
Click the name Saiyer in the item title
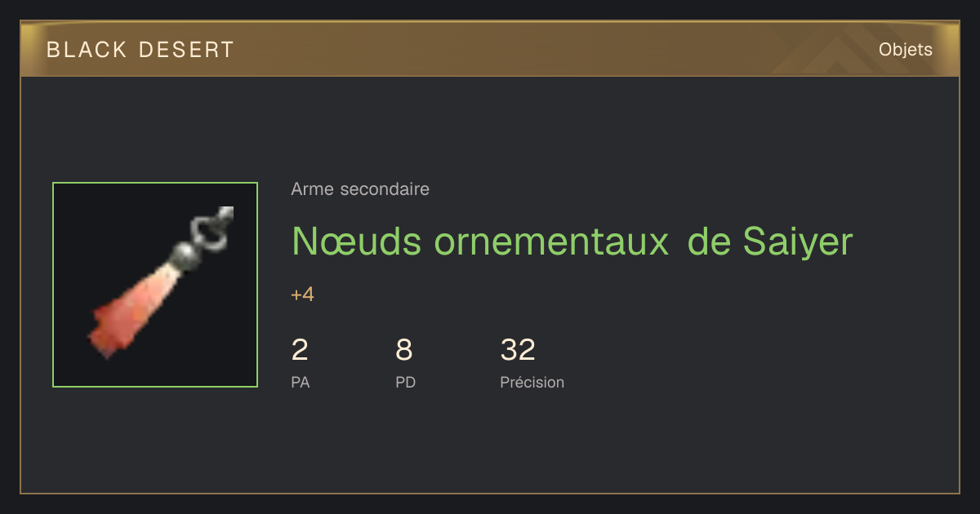pyautogui.click(x=798, y=241)
